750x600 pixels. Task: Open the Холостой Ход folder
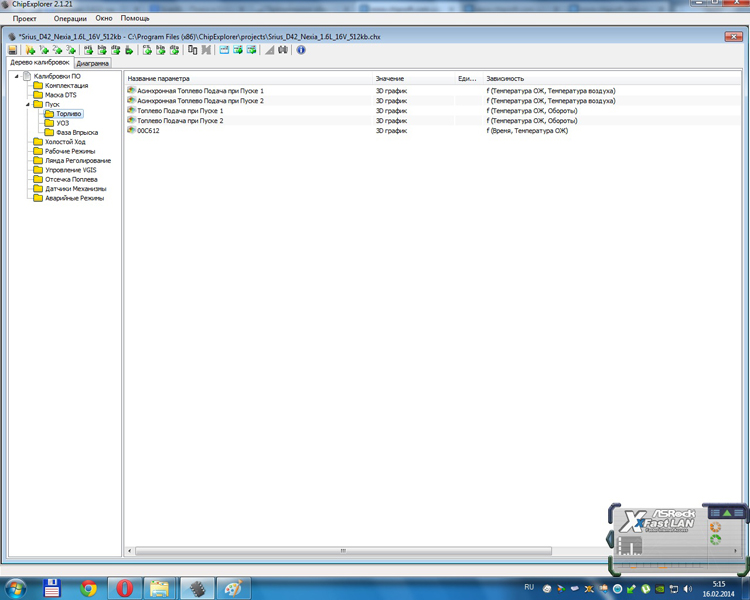coord(65,142)
